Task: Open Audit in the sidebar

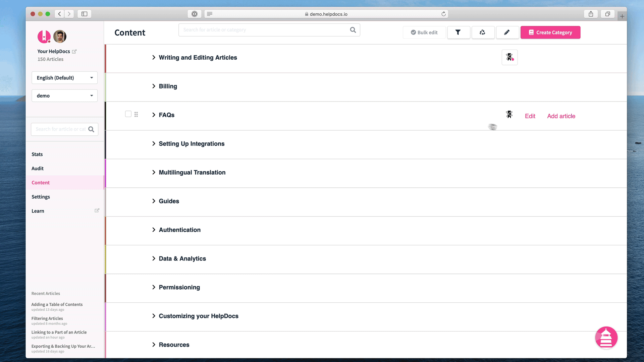Action: [38, 168]
